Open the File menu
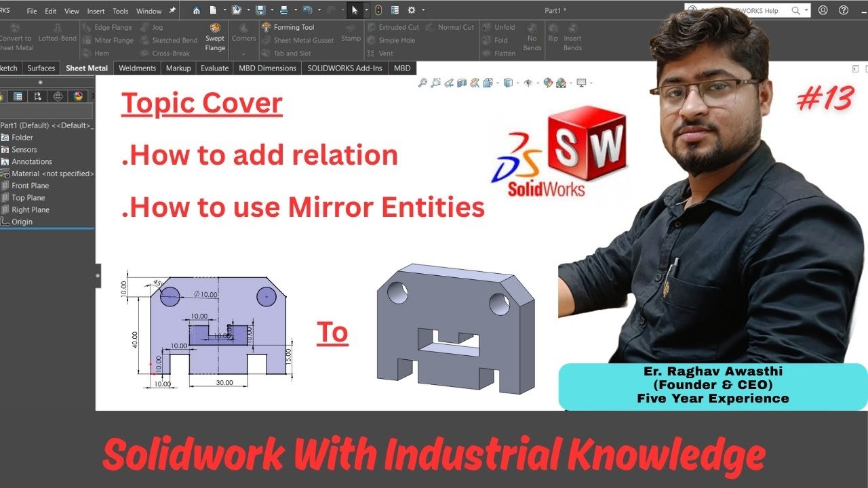This screenshot has height=488, width=868. point(32,11)
